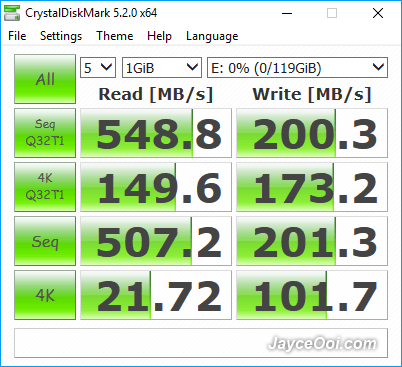Run the 4K benchmark button
Screen dimensions: 402x367
[x=45, y=295]
